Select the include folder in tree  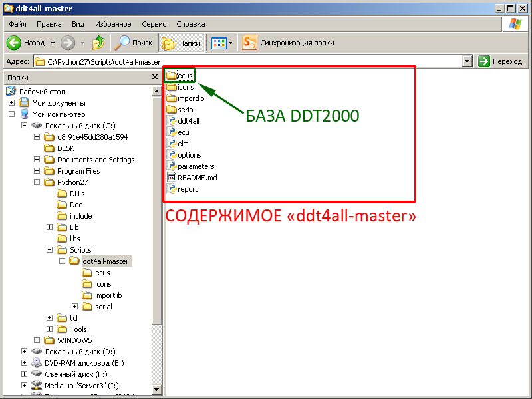pyautogui.click(x=74, y=215)
